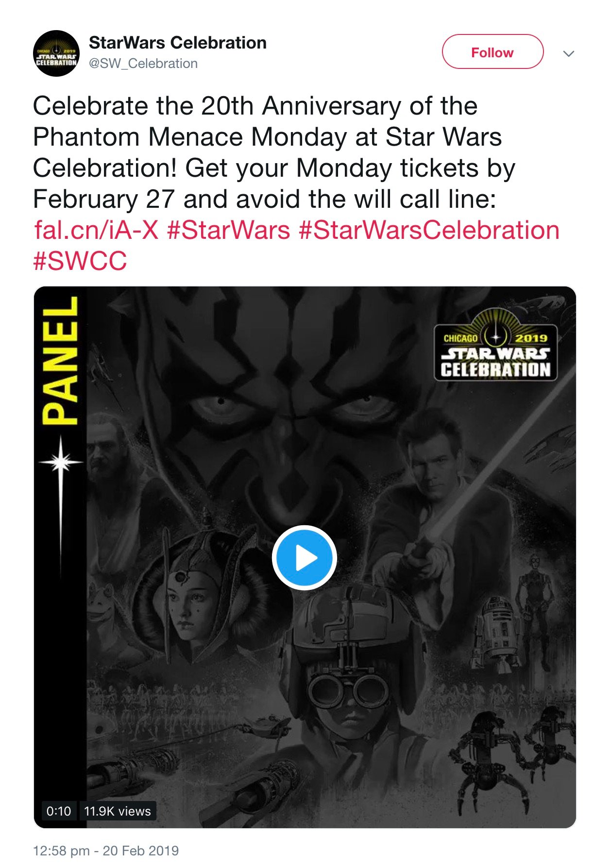Open the StarWars Celebration display name
611x868 pixels.
178,43
